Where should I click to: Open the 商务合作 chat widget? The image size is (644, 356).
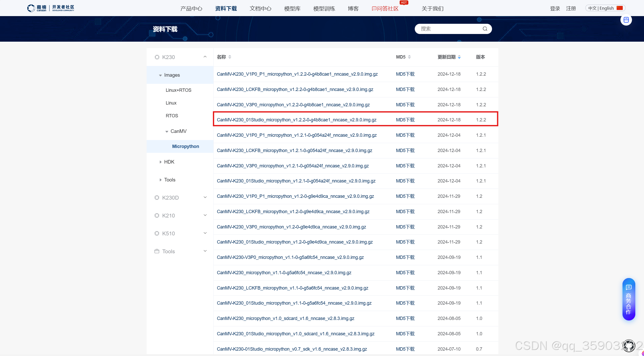coord(629,299)
